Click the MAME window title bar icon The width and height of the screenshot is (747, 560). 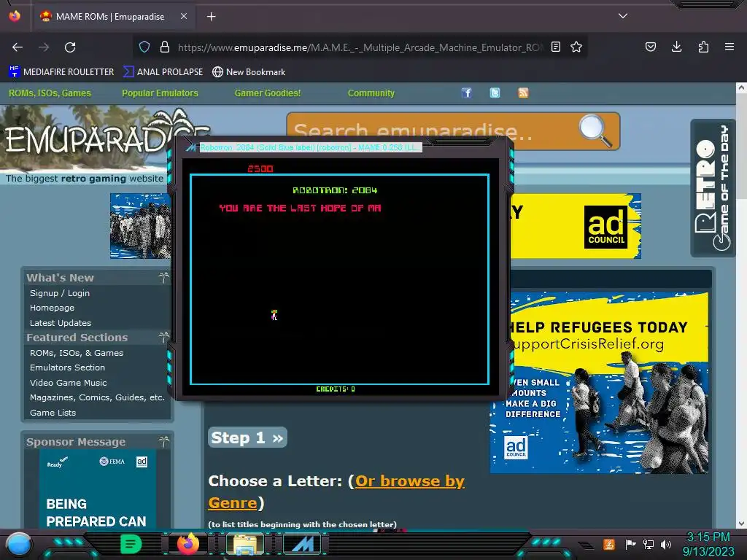(x=191, y=147)
